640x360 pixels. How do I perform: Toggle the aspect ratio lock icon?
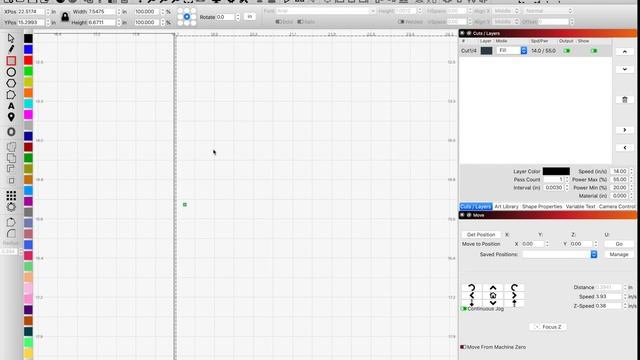[65, 17]
